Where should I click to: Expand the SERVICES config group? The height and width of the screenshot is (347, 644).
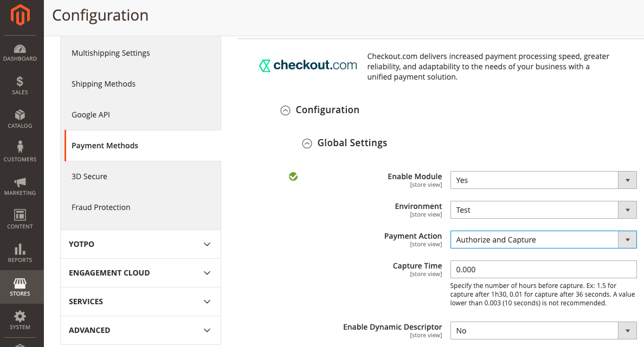click(x=140, y=302)
